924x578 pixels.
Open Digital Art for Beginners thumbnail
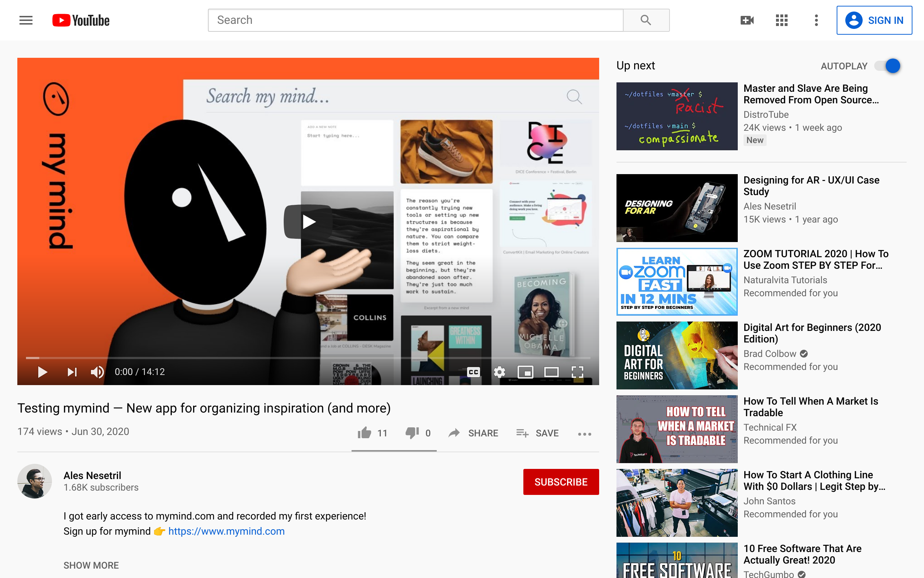pyautogui.click(x=677, y=355)
